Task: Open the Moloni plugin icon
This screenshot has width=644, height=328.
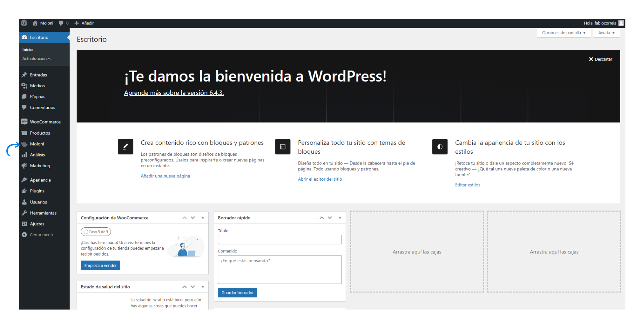Action: 24,144
